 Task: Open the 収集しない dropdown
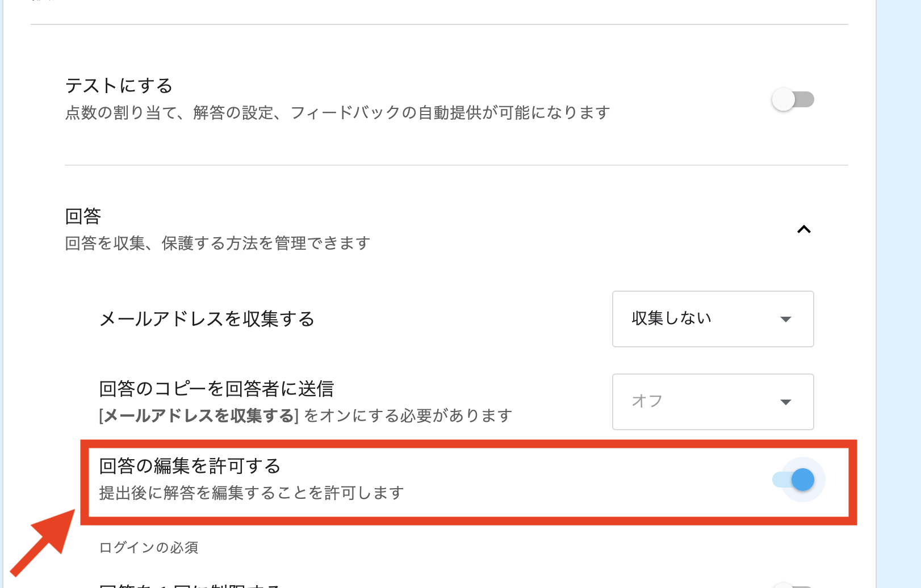coord(712,319)
